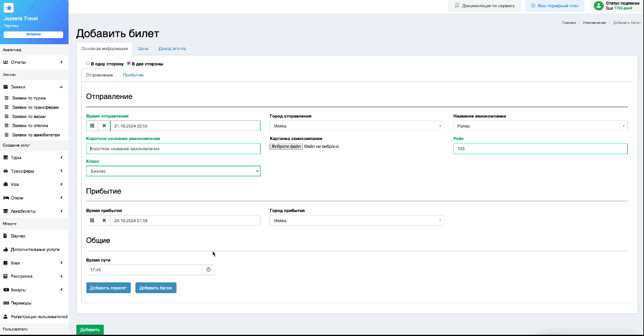Click the Выбрать файл upload button

coord(286,146)
